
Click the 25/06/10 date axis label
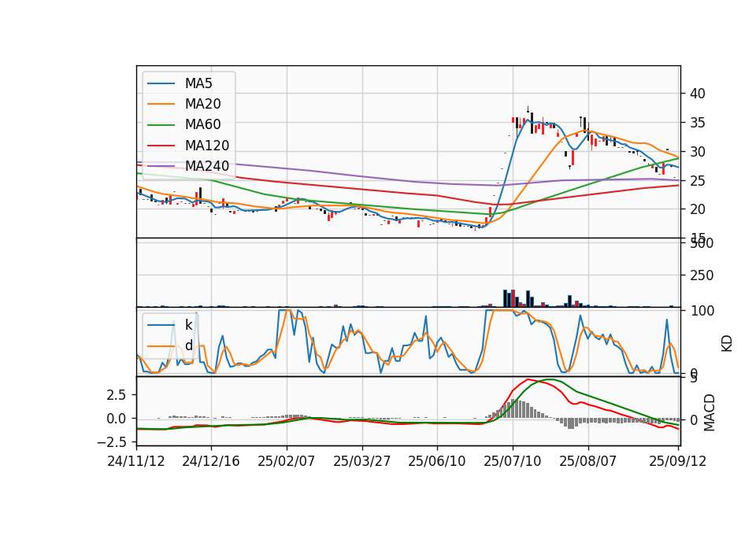coord(437,461)
